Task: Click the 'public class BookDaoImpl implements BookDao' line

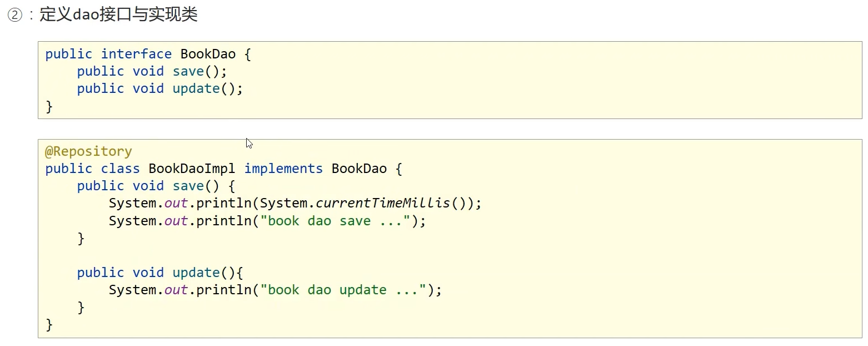Action: (x=223, y=169)
